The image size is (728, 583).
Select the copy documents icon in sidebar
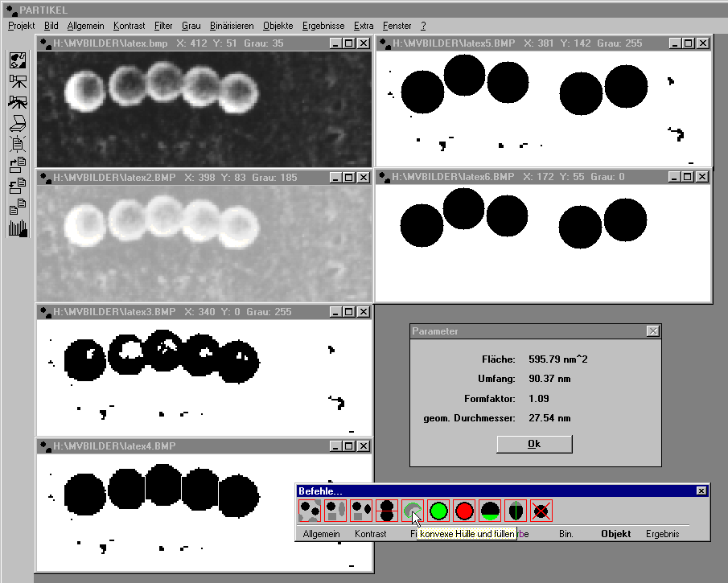point(18,207)
